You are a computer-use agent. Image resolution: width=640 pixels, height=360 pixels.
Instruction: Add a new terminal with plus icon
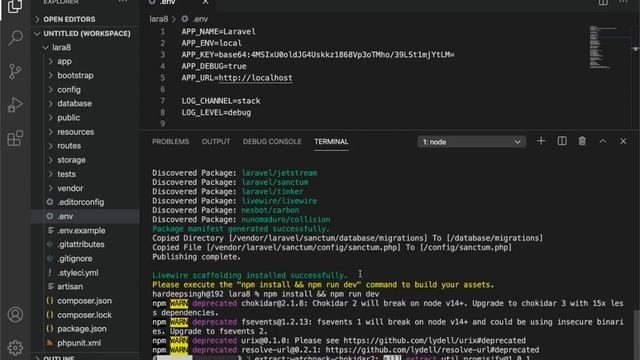click(541, 141)
